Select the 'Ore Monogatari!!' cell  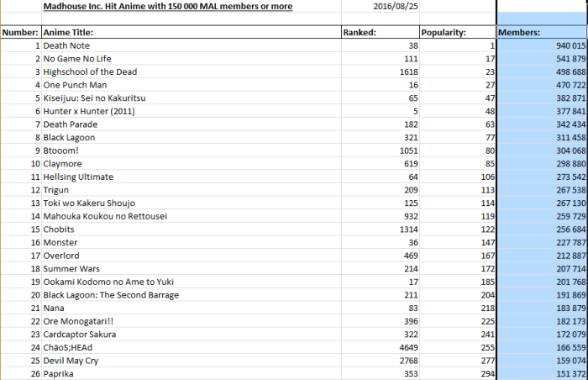(x=192, y=321)
